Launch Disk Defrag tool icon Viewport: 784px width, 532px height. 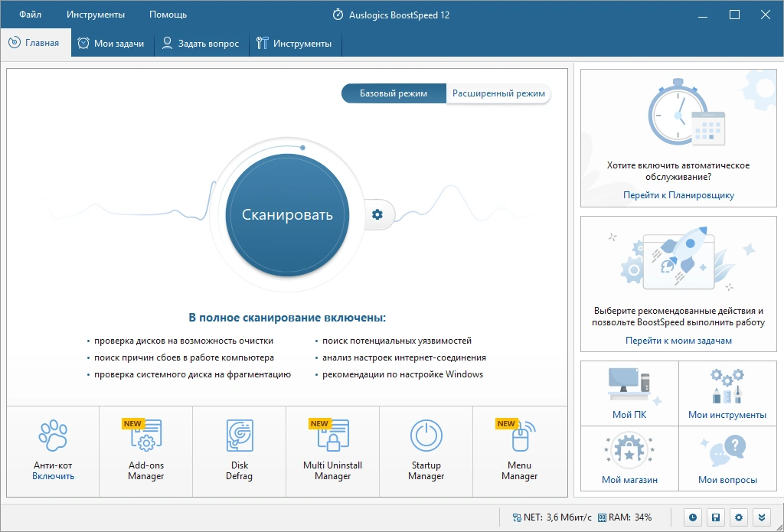(240, 436)
